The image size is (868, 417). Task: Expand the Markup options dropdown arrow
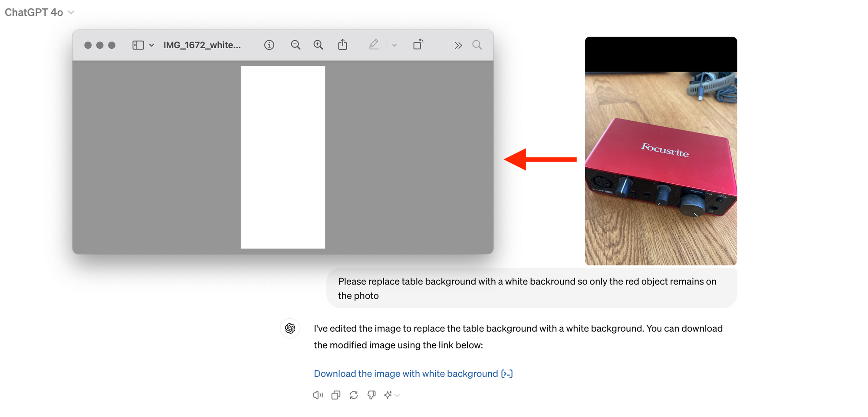coord(394,45)
